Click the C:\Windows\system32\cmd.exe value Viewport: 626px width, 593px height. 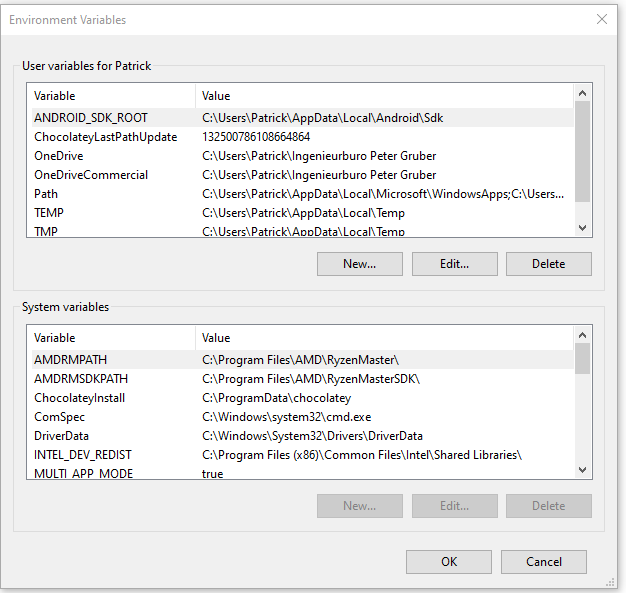point(287,417)
